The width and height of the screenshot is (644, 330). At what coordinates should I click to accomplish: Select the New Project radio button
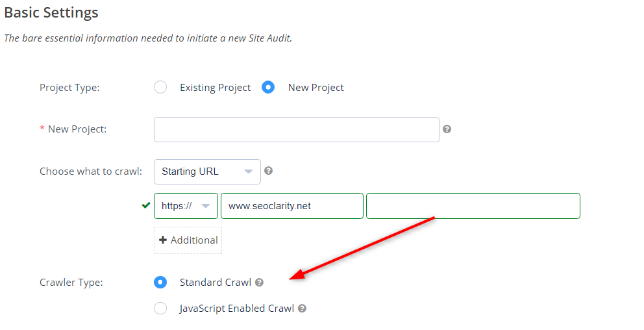pos(268,88)
